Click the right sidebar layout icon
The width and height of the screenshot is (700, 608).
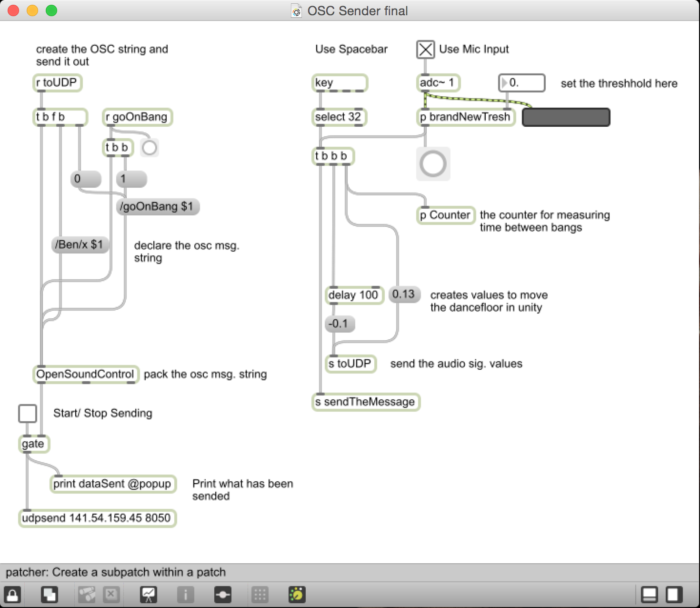674,595
